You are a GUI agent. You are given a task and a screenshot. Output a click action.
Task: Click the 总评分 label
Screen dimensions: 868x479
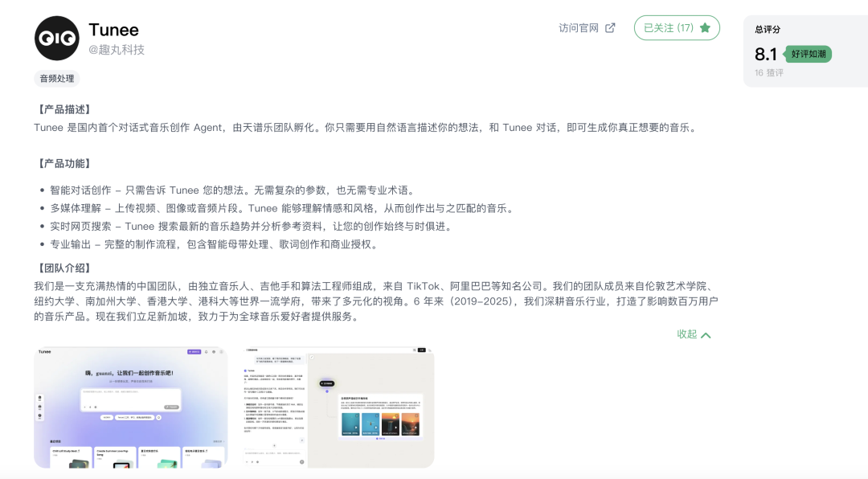click(x=768, y=30)
